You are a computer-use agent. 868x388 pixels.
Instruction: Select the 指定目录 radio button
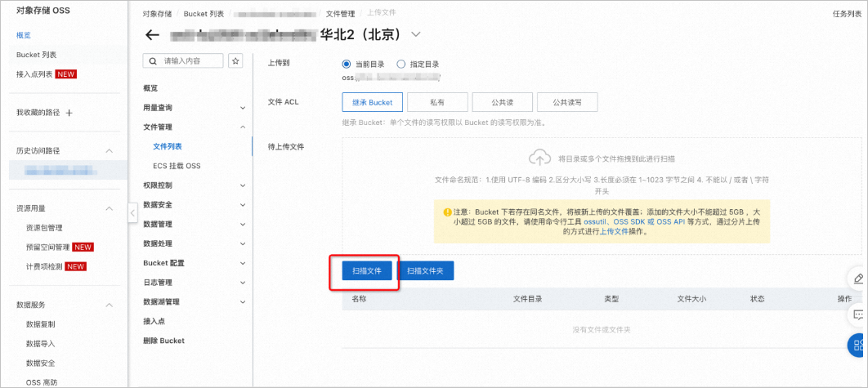(400, 65)
